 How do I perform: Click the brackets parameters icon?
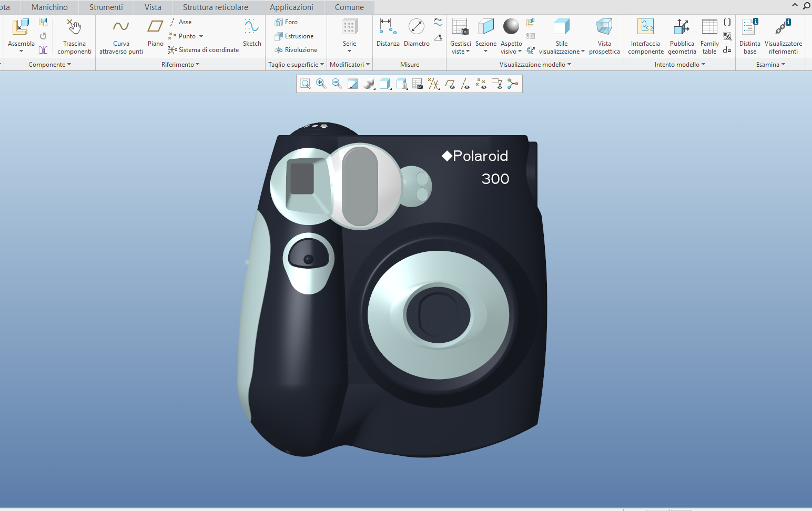pyautogui.click(x=727, y=22)
